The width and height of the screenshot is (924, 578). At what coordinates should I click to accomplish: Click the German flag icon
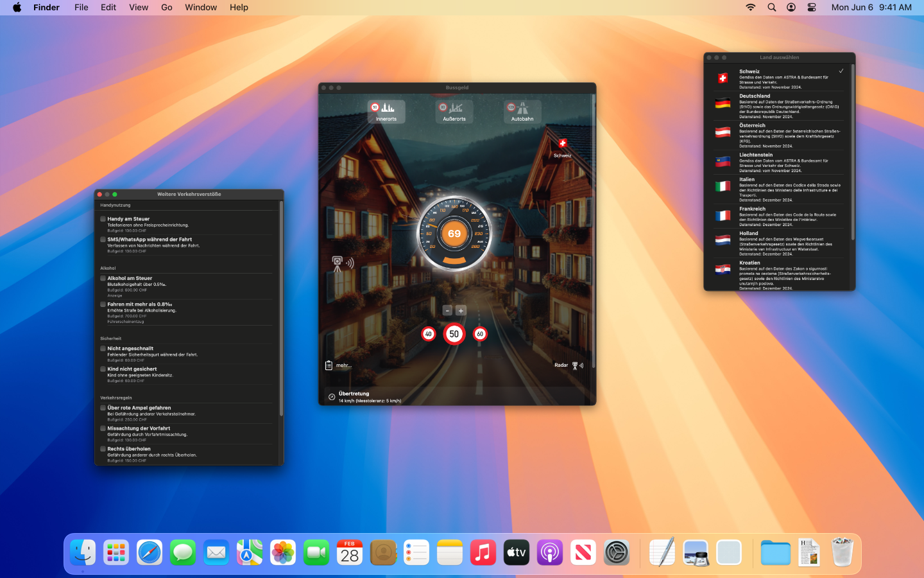tap(723, 103)
